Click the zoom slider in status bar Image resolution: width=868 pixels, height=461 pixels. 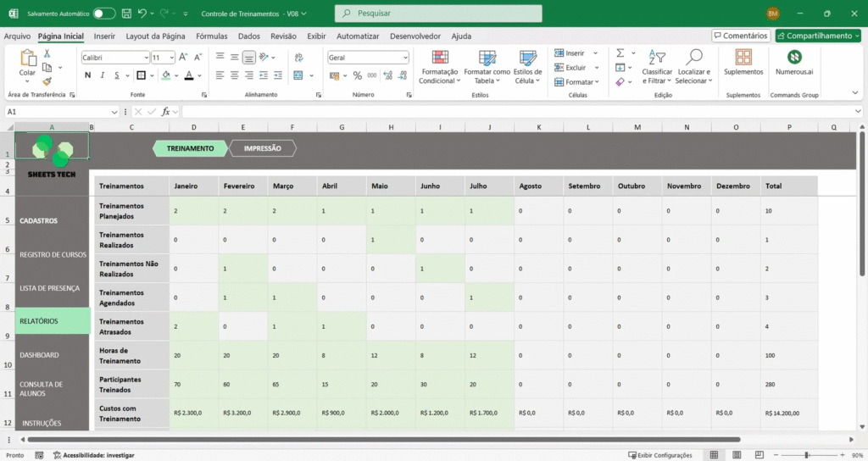point(807,455)
